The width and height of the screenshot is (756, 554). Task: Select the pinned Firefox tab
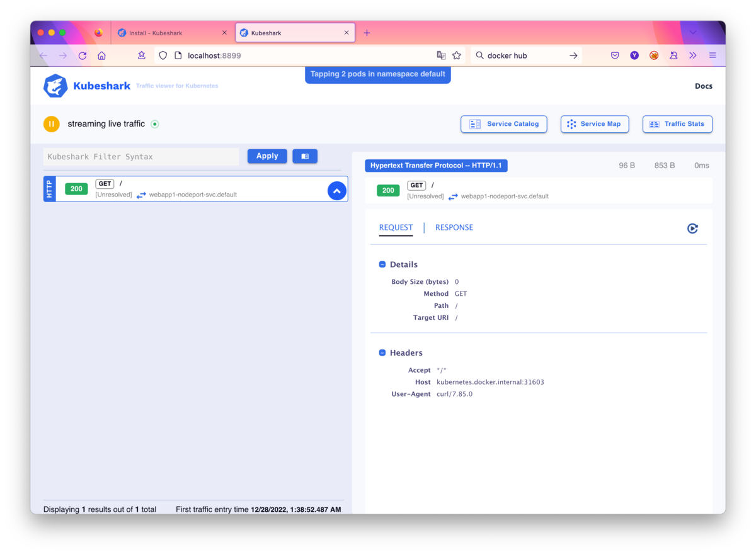[98, 33]
